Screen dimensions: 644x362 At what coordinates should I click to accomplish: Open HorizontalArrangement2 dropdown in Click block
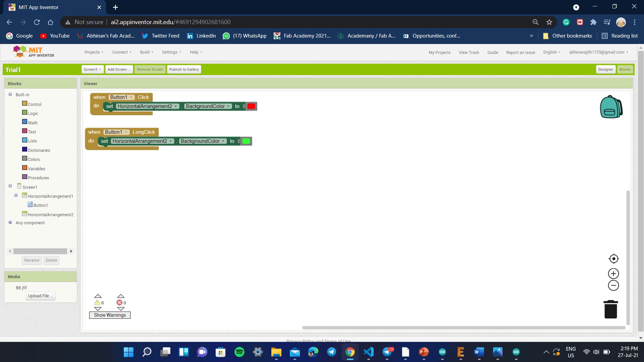click(147, 106)
